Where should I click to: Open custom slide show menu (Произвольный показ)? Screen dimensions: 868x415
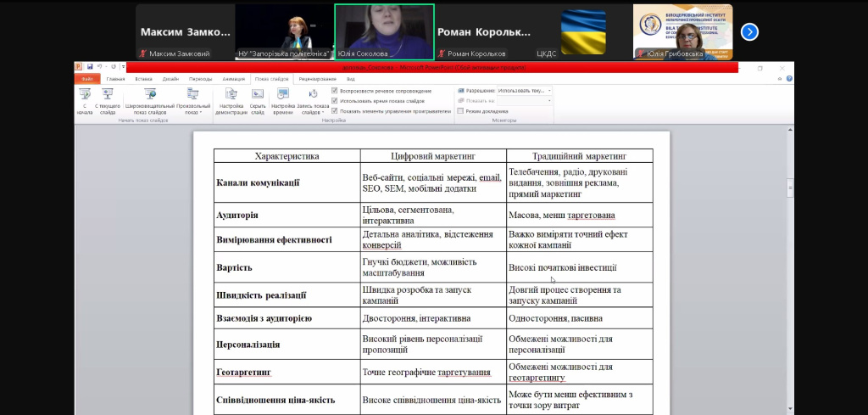click(192, 101)
